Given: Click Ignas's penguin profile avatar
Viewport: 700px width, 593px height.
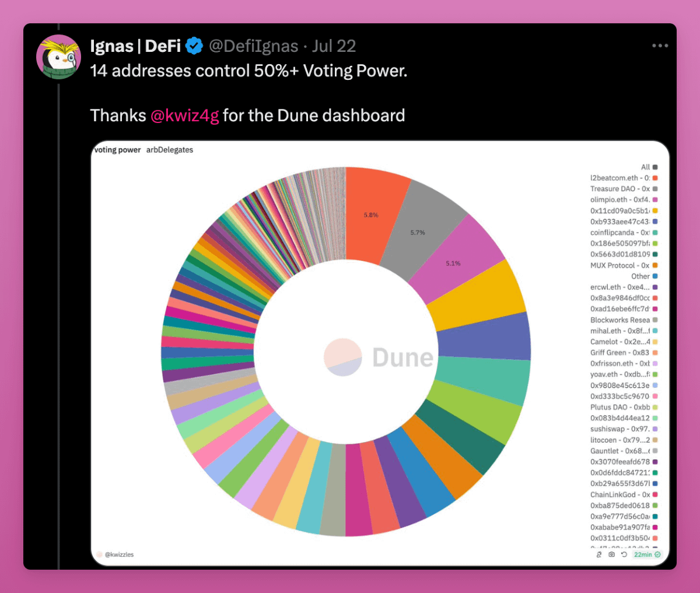Looking at the screenshot, I should pos(58,57).
